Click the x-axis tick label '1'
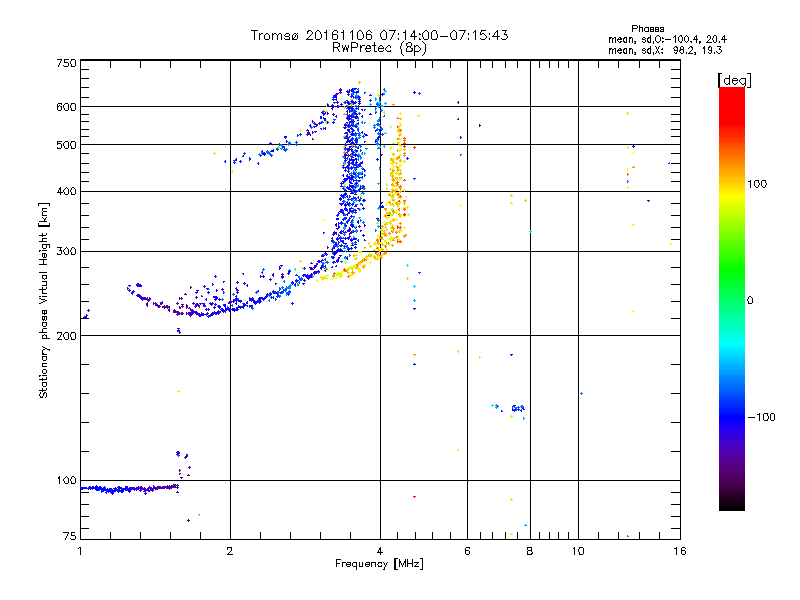 pyautogui.click(x=80, y=551)
